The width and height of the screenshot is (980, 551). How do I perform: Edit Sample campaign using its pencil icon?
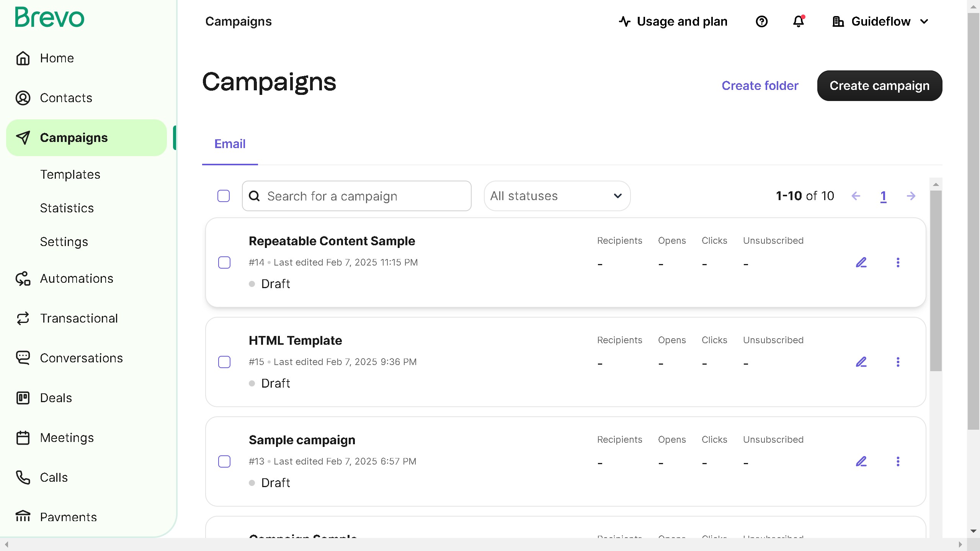861,461
